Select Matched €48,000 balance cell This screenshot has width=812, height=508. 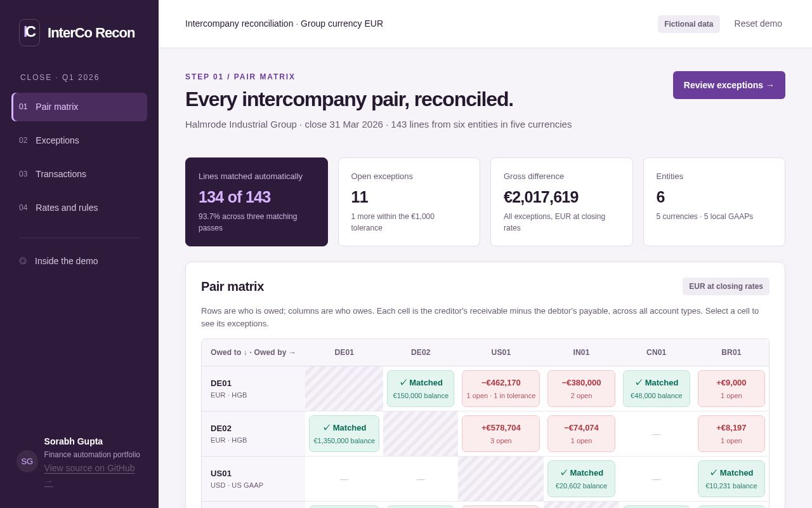click(656, 389)
